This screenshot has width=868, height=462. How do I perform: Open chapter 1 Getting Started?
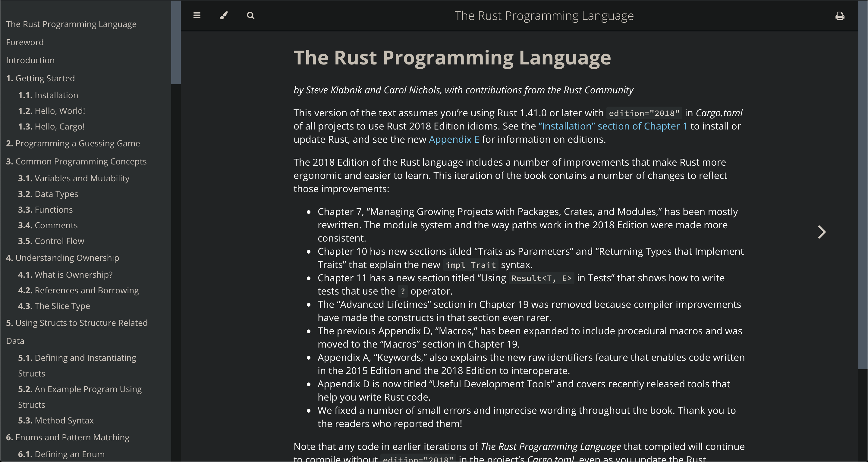click(40, 78)
